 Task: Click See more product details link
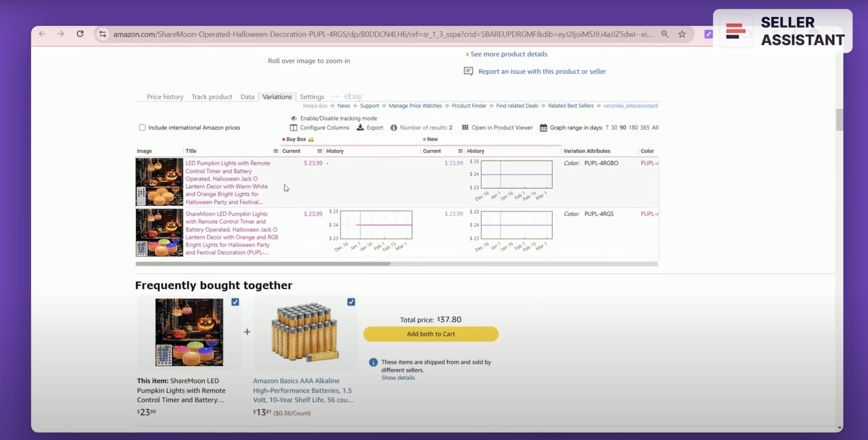pyautogui.click(x=508, y=54)
